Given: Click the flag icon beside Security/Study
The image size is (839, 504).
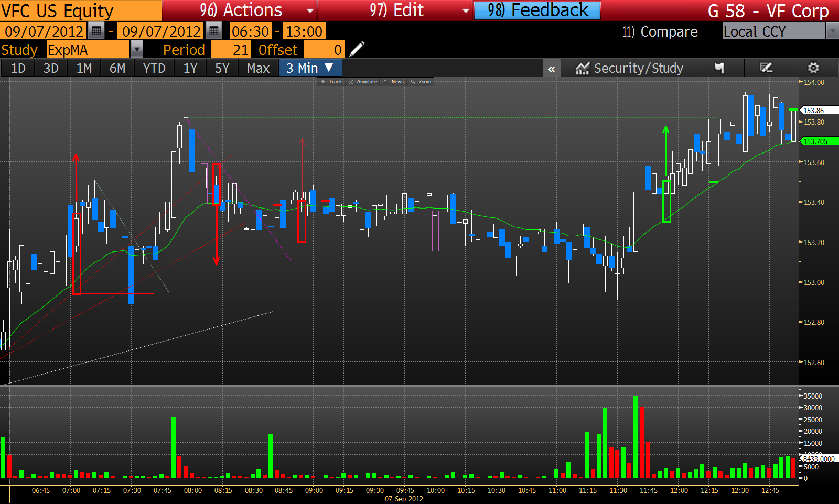Looking at the screenshot, I should [x=719, y=68].
